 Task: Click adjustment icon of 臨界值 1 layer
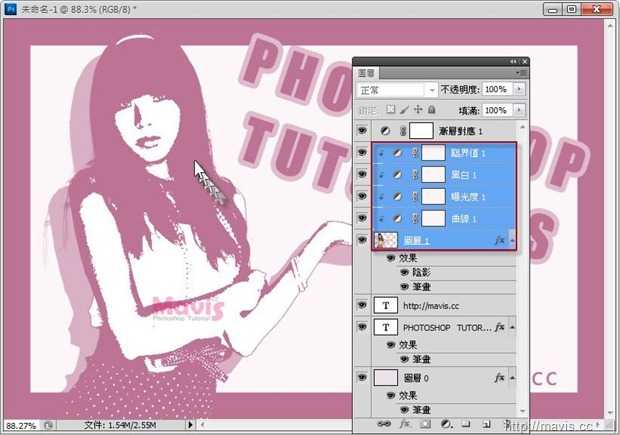pos(397,153)
